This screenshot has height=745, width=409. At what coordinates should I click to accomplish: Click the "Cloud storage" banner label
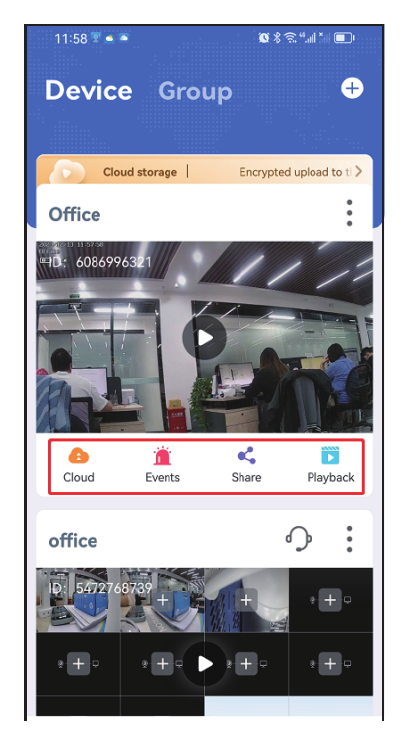click(140, 172)
